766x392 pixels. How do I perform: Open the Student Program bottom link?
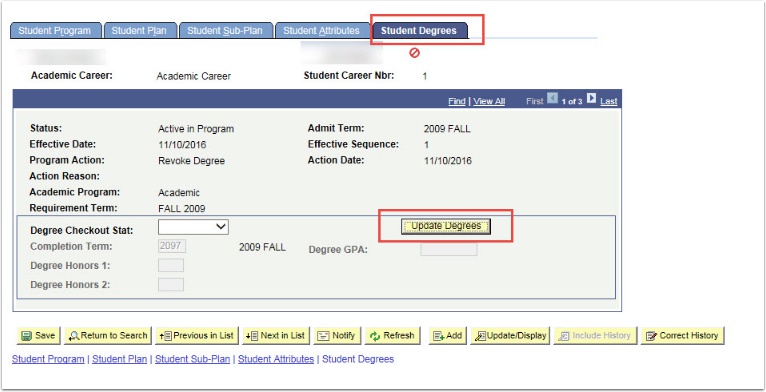tap(48, 359)
